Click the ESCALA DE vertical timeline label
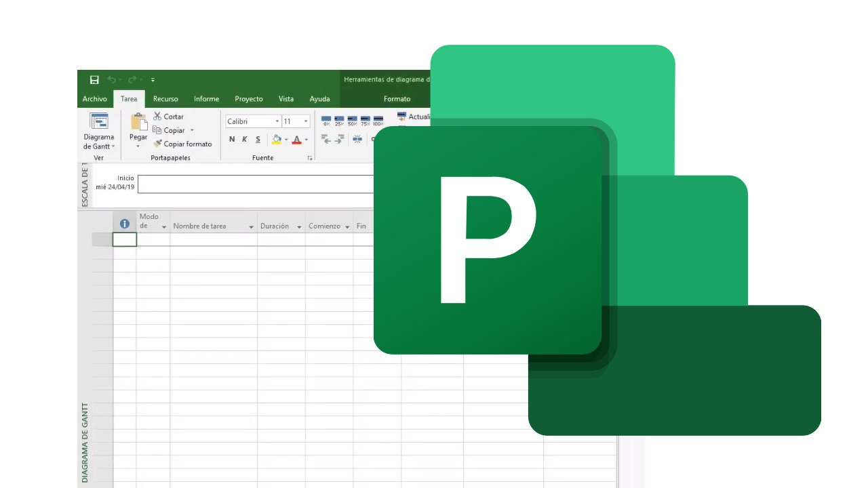 tap(85, 184)
